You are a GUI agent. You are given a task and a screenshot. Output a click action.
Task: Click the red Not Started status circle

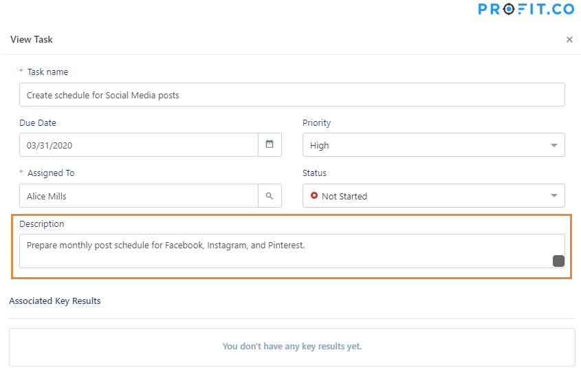click(314, 196)
